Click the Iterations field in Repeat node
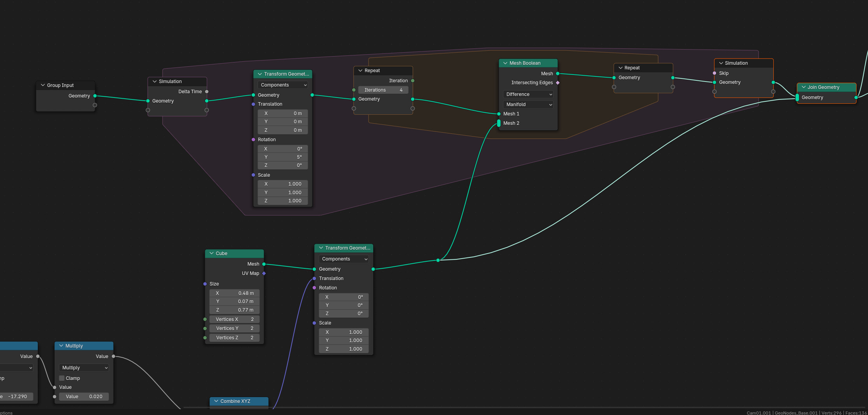 383,90
